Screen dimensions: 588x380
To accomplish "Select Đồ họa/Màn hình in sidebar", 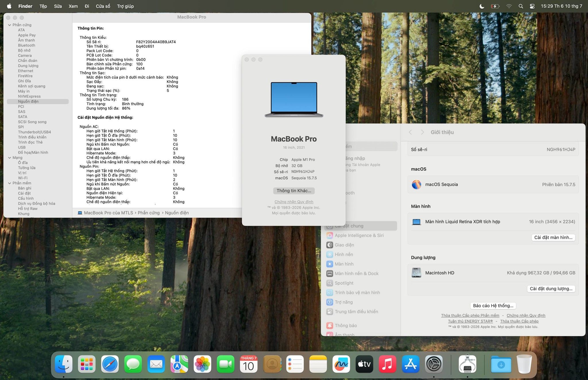I will click(33, 153).
